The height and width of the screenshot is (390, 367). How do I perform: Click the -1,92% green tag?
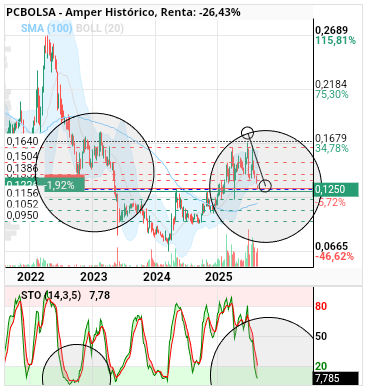pos(64,185)
